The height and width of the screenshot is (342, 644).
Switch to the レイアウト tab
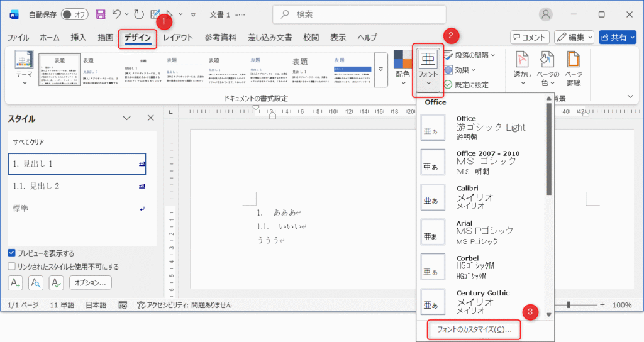[178, 37]
